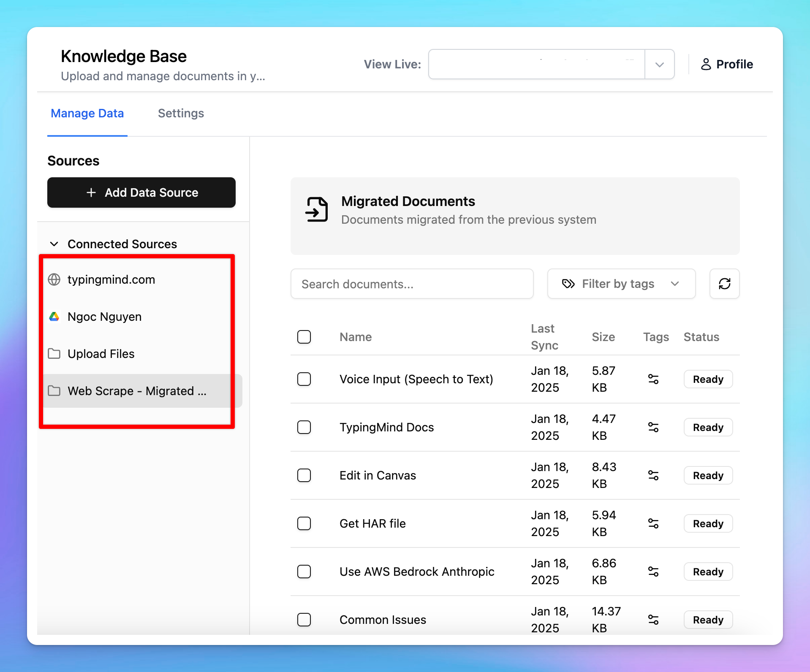Click the refresh documents icon button
Image resolution: width=810 pixels, height=672 pixels.
724,284
